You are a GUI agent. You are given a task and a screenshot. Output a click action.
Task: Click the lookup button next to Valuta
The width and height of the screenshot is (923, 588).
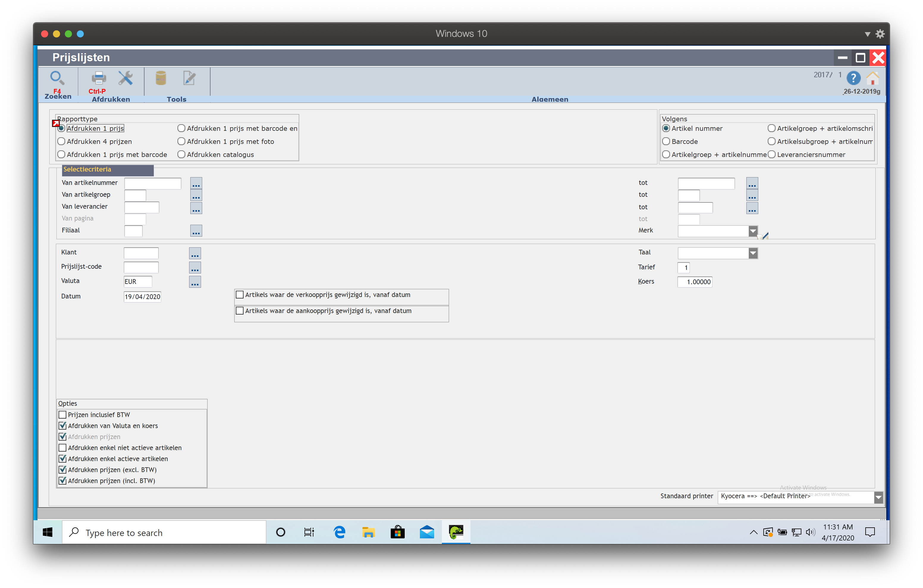195,282
